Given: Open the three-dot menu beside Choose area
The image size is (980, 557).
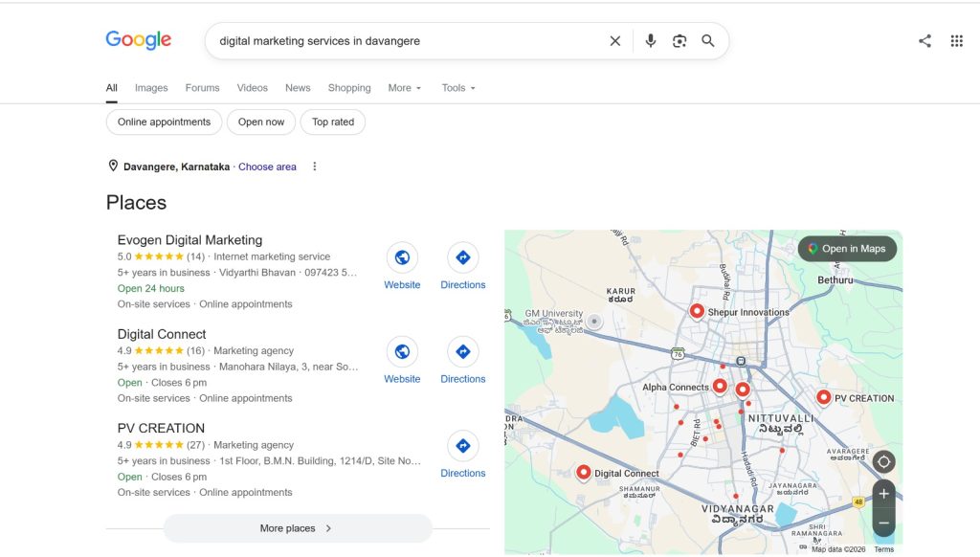Looking at the screenshot, I should 314,167.
